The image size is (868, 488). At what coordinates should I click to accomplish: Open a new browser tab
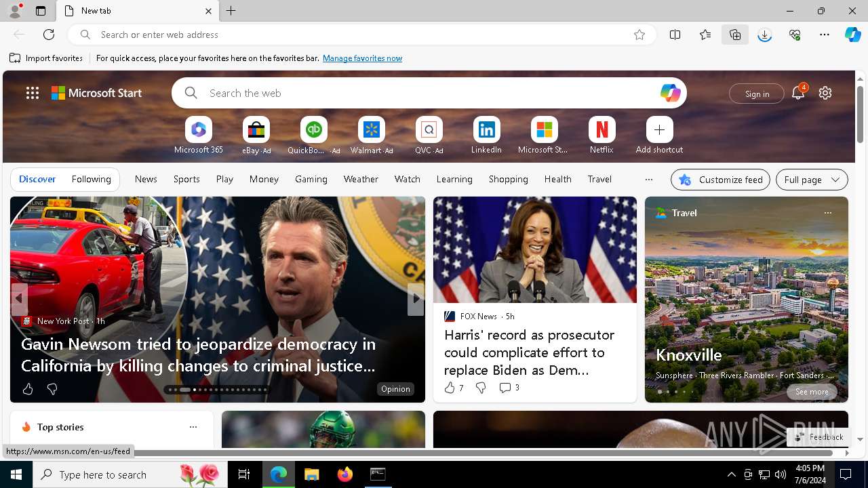pos(231,11)
